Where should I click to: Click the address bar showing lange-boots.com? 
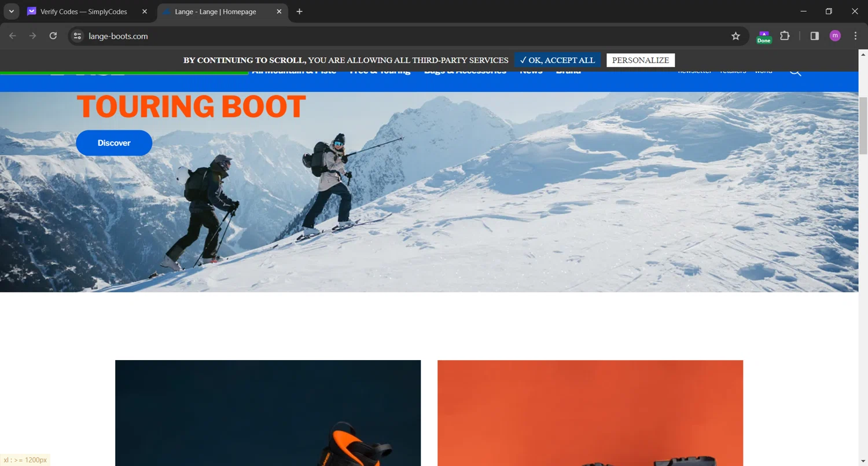click(405, 36)
